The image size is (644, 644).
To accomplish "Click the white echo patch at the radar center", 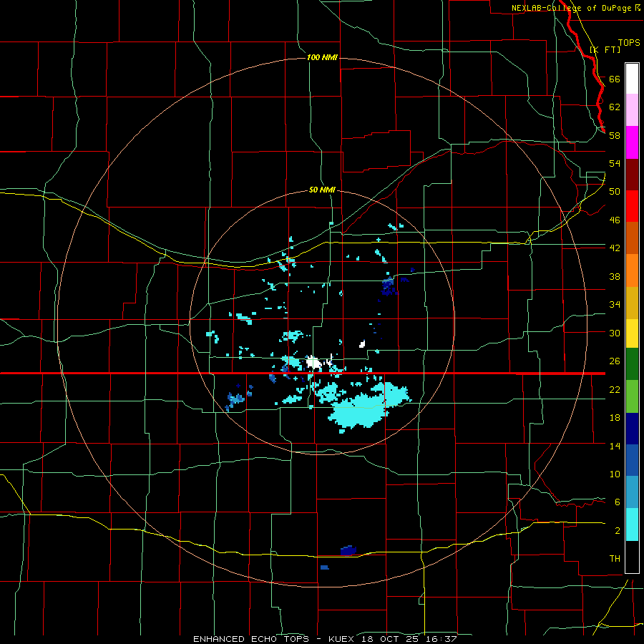I will click(x=314, y=363).
